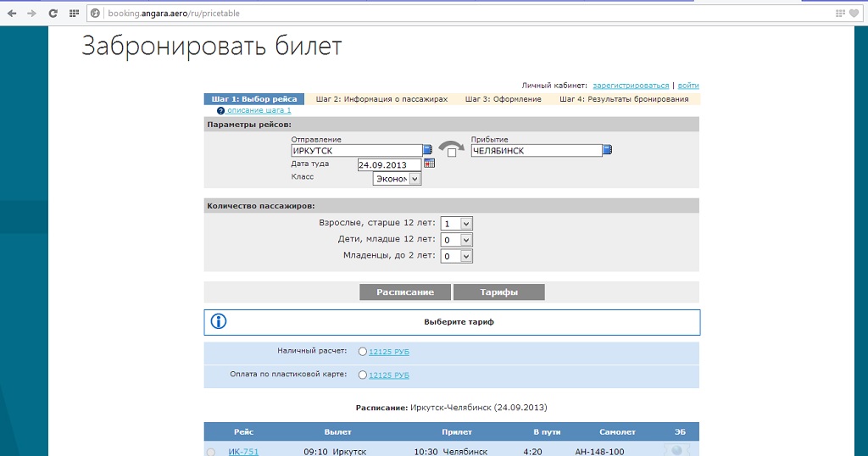Click the зарегистрироваться link

click(x=631, y=86)
